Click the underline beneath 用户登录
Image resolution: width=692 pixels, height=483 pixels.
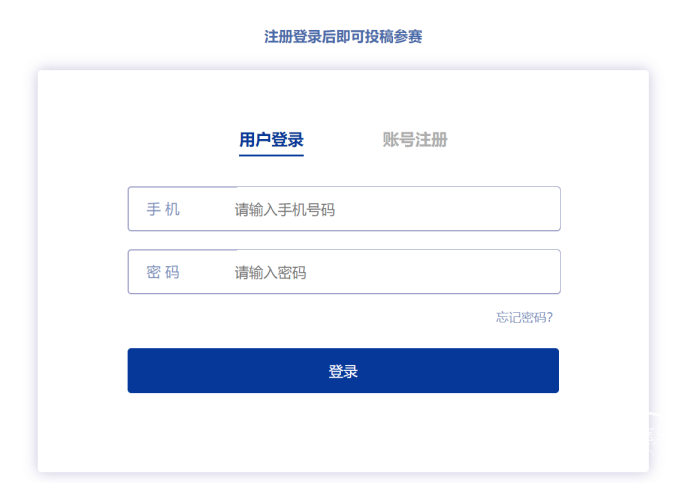coord(271,155)
